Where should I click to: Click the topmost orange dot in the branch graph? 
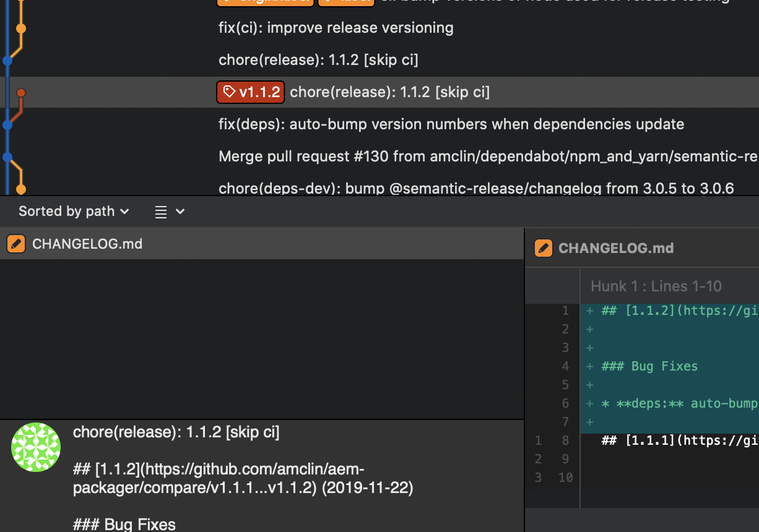(x=21, y=27)
